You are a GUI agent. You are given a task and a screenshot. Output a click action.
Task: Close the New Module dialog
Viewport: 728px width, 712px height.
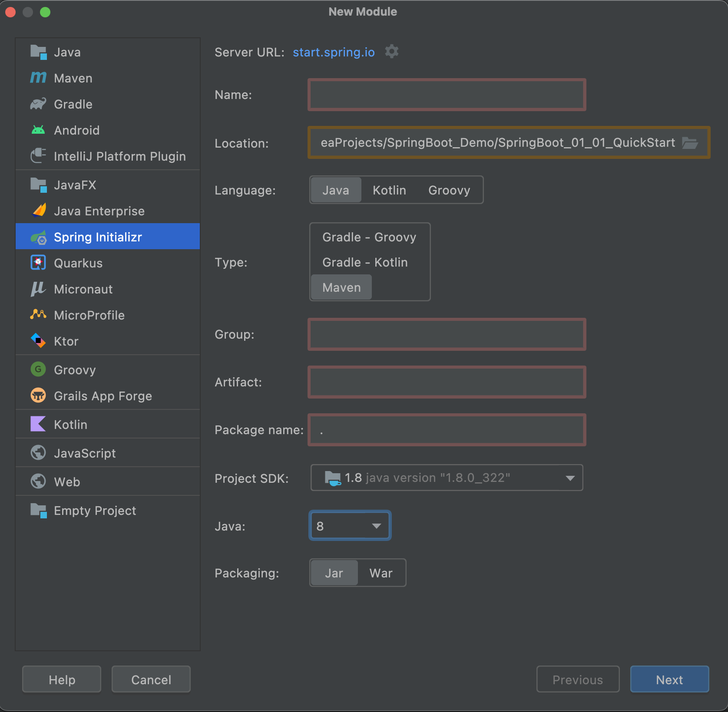pos(10,12)
